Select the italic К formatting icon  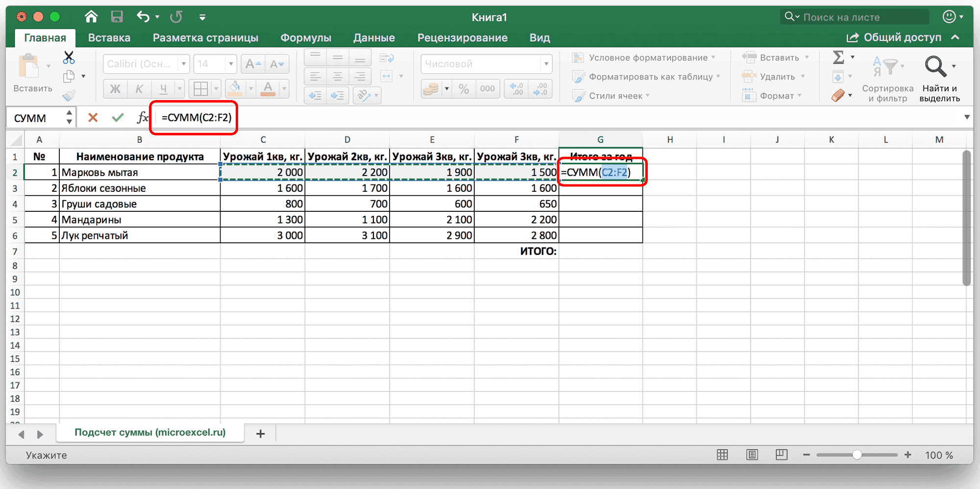pyautogui.click(x=140, y=89)
